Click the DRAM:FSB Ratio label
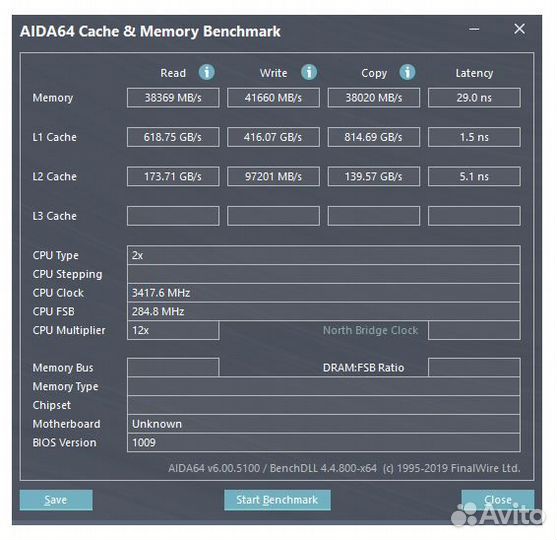The height and width of the screenshot is (540, 557). pyautogui.click(x=363, y=368)
